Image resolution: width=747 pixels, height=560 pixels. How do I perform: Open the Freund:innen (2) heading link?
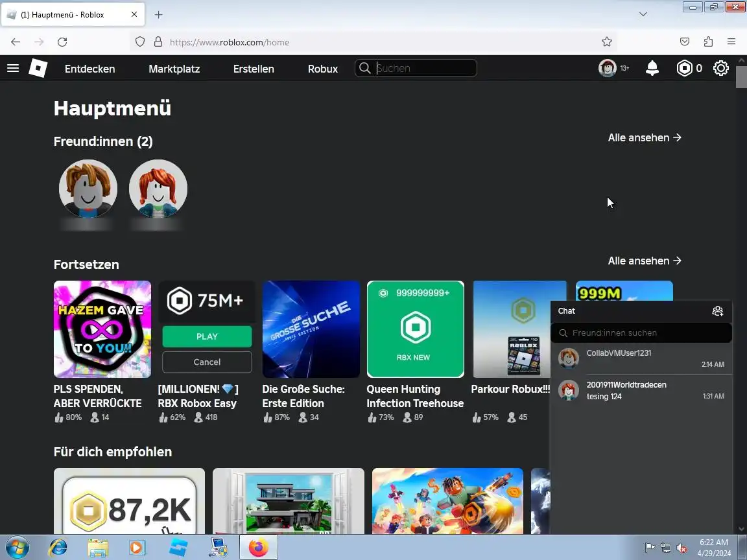pyautogui.click(x=103, y=141)
